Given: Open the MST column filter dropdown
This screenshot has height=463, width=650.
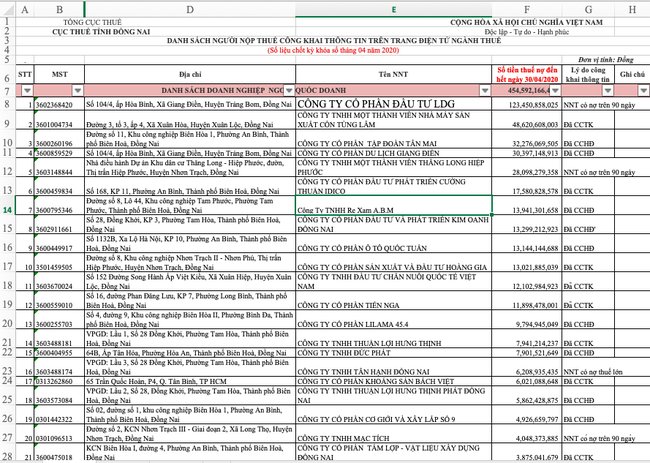Looking at the screenshot, I should click(78, 90).
